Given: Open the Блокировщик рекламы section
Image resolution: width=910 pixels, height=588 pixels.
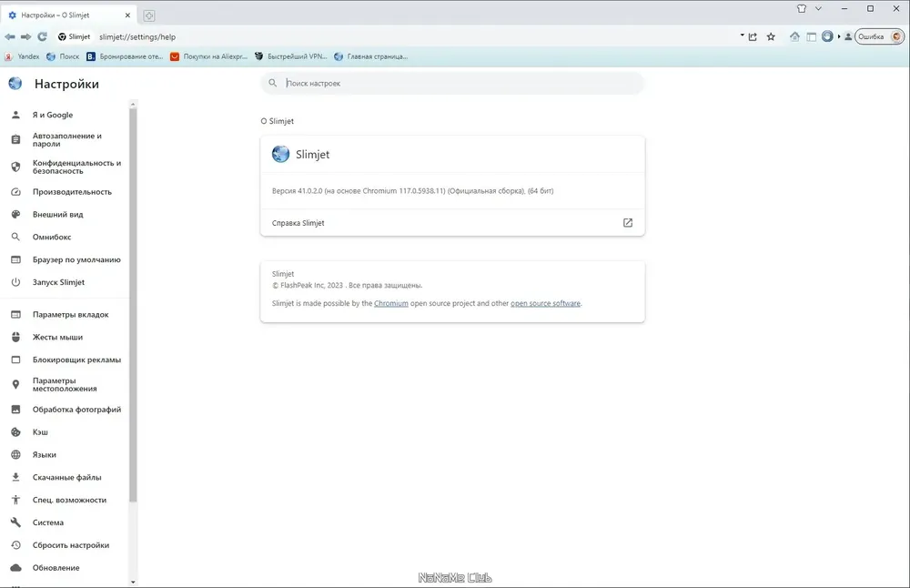Looking at the screenshot, I should click(65, 360).
